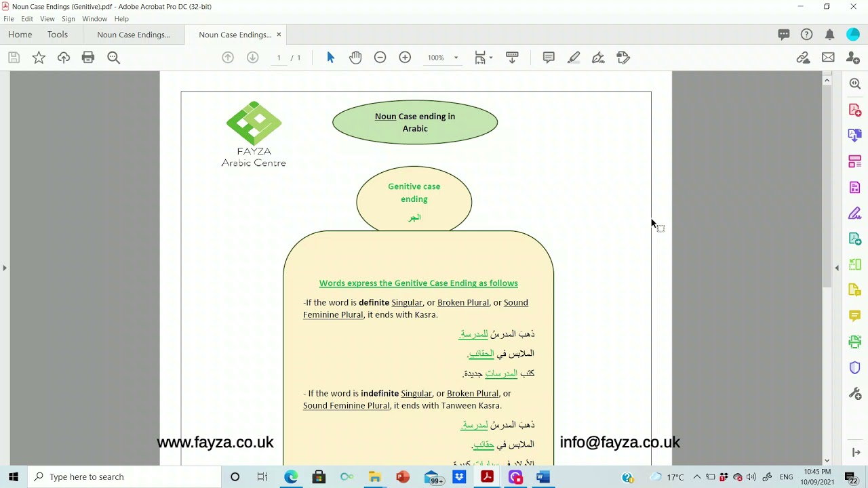Click the Windows taskbar search box
This screenshot has height=488, width=868.
coord(124,476)
